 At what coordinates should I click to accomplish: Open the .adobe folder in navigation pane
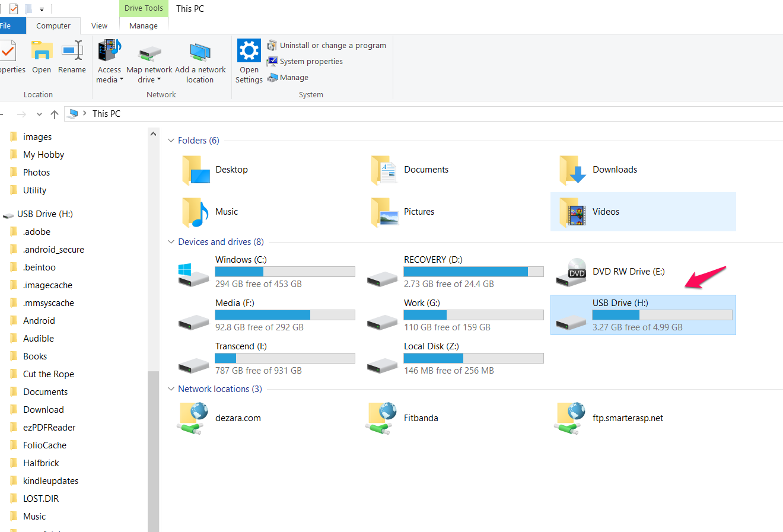click(x=36, y=232)
